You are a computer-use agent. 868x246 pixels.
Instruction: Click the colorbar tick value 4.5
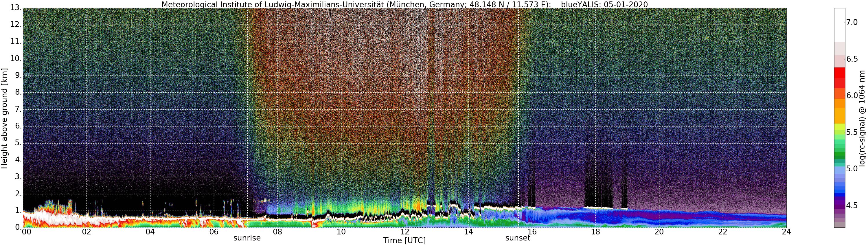[x=852, y=205]
